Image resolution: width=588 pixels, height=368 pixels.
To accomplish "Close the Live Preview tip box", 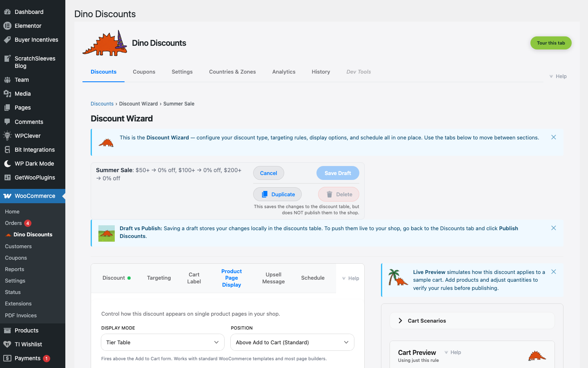I will pyautogui.click(x=554, y=272).
